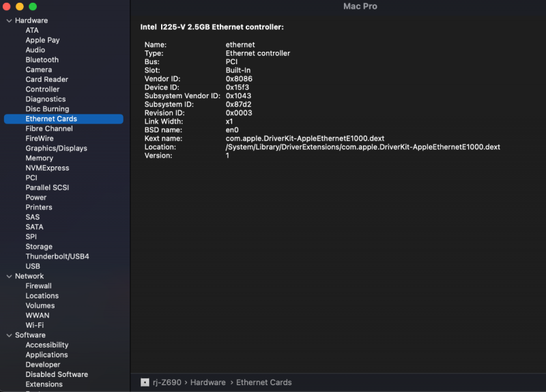
Task: Click the Vendor ID value 0x8086
Action: (x=239, y=79)
